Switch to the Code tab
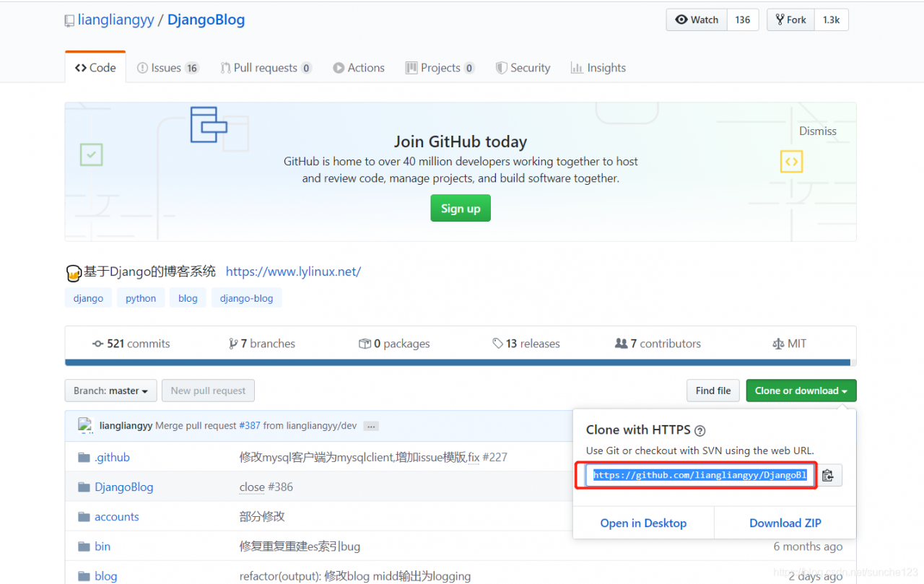Image resolution: width=924 pixels, height=584 pixels. coord(95,67)
